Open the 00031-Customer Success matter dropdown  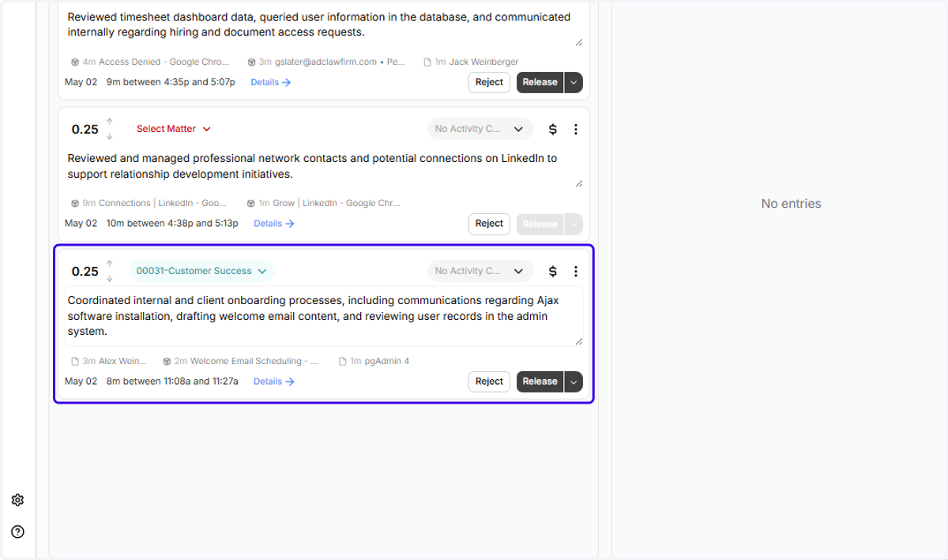click(x=201, y=271)
